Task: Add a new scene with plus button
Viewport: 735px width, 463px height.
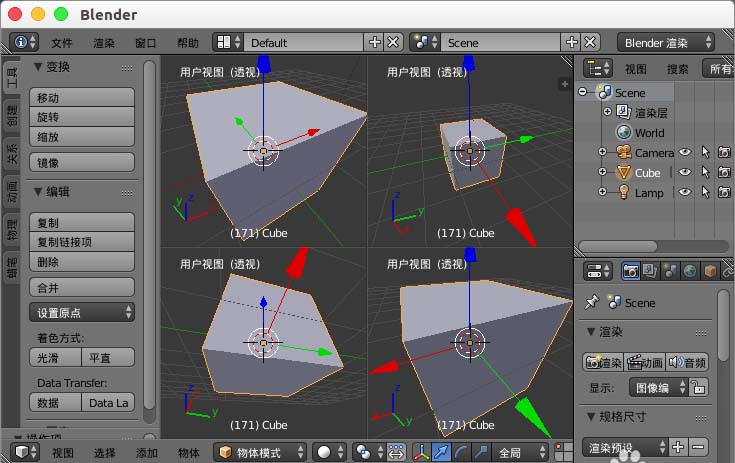Action: pos(571,42)
